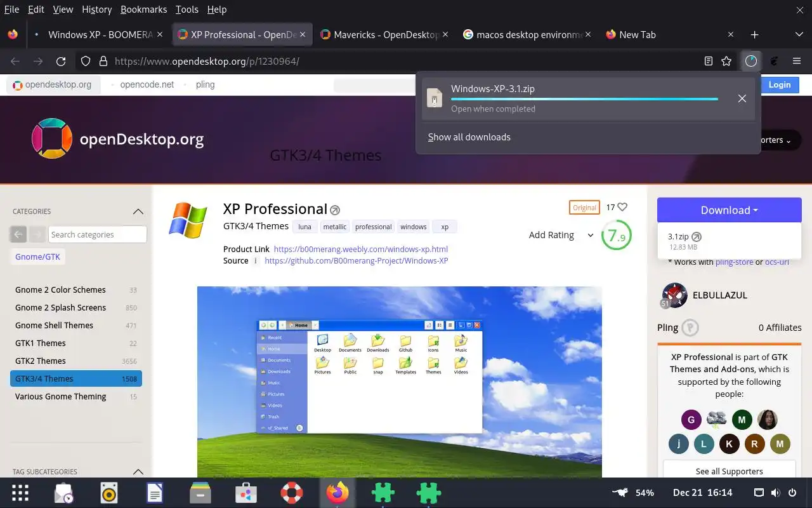Close the New Tab tab
Viewport: 812px width, 508px height.
[x=731, y=35]
